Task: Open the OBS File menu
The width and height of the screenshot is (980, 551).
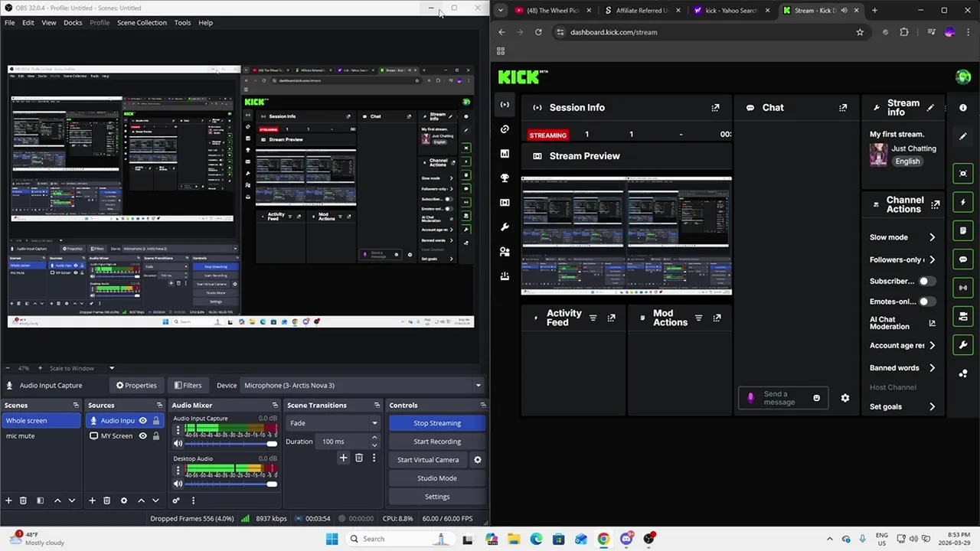Action: click(x=9, y=22)
